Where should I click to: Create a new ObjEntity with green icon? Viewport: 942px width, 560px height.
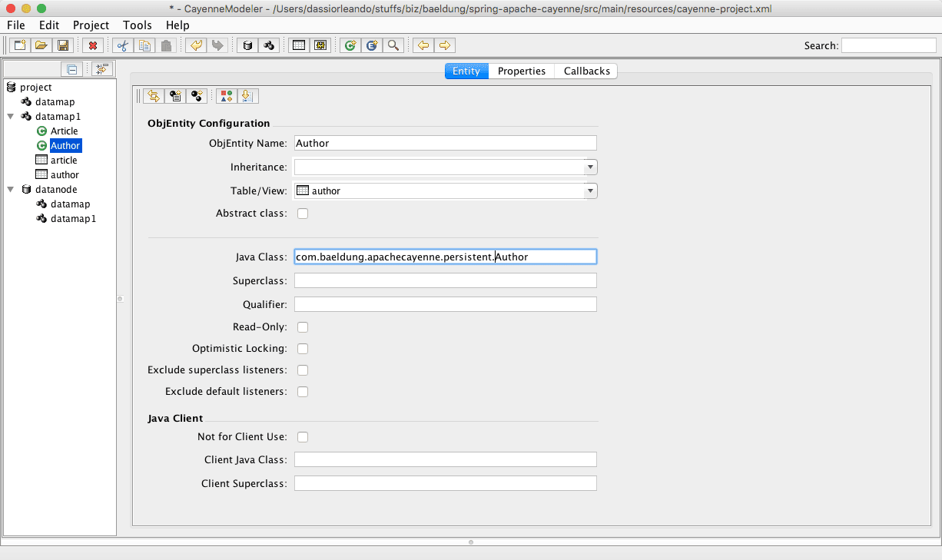(x=350, y=46)
